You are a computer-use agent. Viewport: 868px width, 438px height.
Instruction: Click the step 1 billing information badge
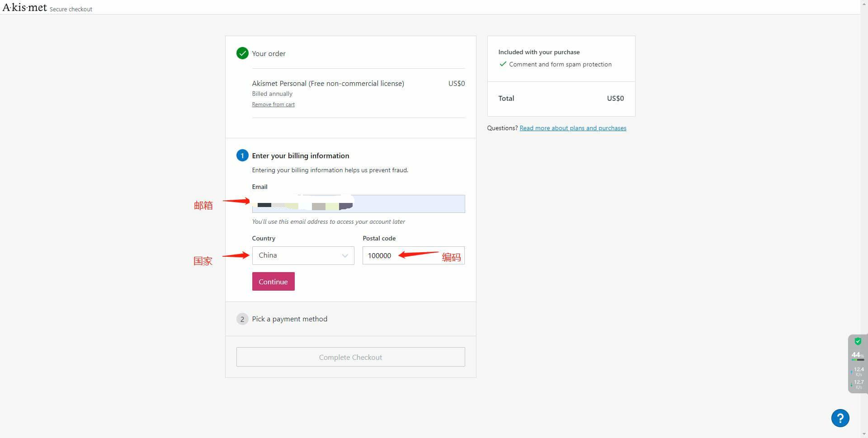[242, 155]
